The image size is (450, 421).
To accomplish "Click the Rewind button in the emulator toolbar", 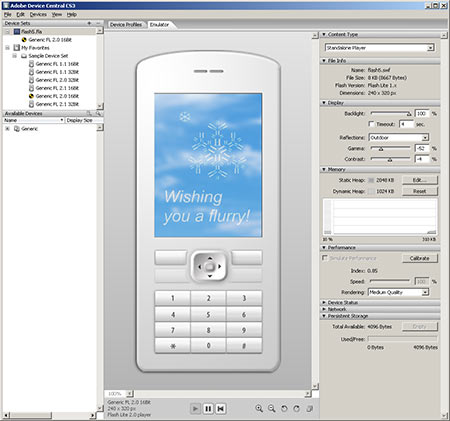I will (220, 408).
